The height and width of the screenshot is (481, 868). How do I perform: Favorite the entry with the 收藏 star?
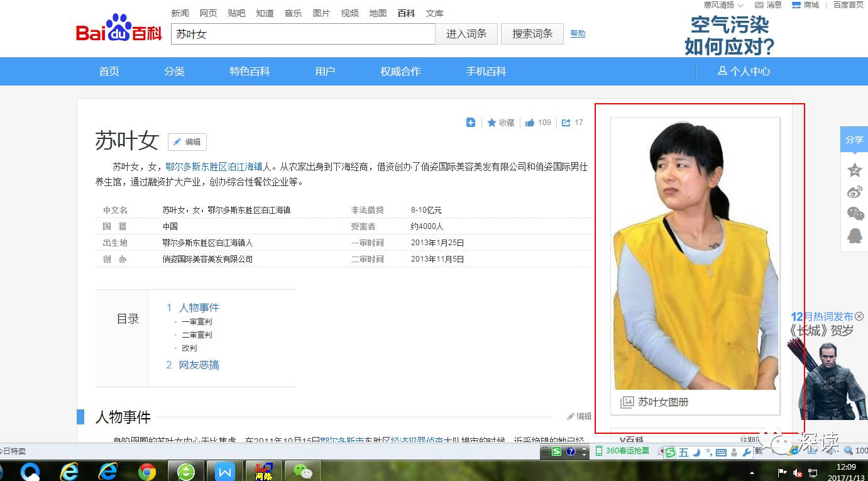coord(501,123)
